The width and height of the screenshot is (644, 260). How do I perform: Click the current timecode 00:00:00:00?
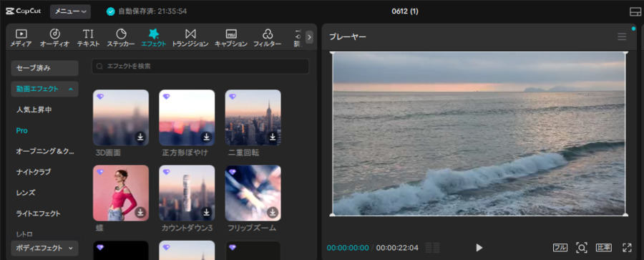click(348, 248)
